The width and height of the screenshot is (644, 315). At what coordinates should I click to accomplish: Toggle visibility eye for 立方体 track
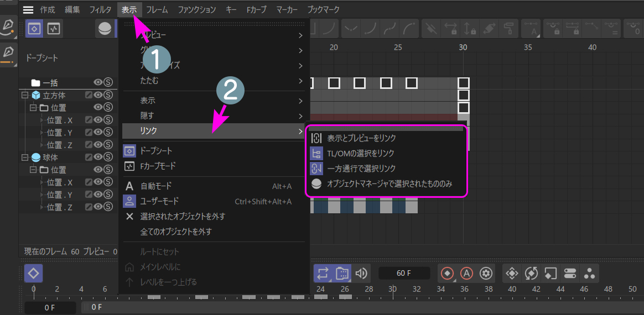pyautogui.click(x=98, y=95)
